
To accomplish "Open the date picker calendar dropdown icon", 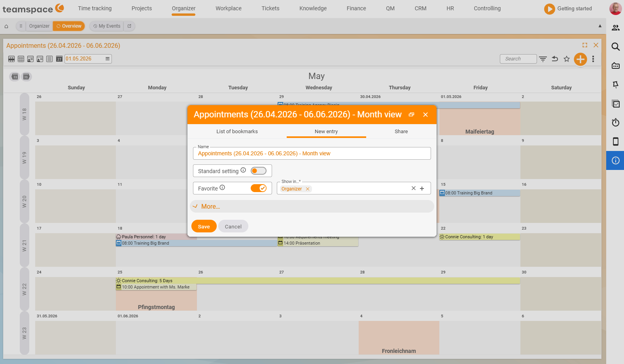I will pyautogui.click(x=108, y=59).
